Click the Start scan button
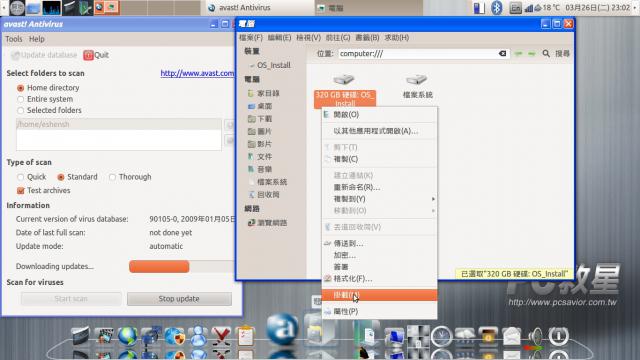This screenshot has width=640, height=360. point(71,299)
